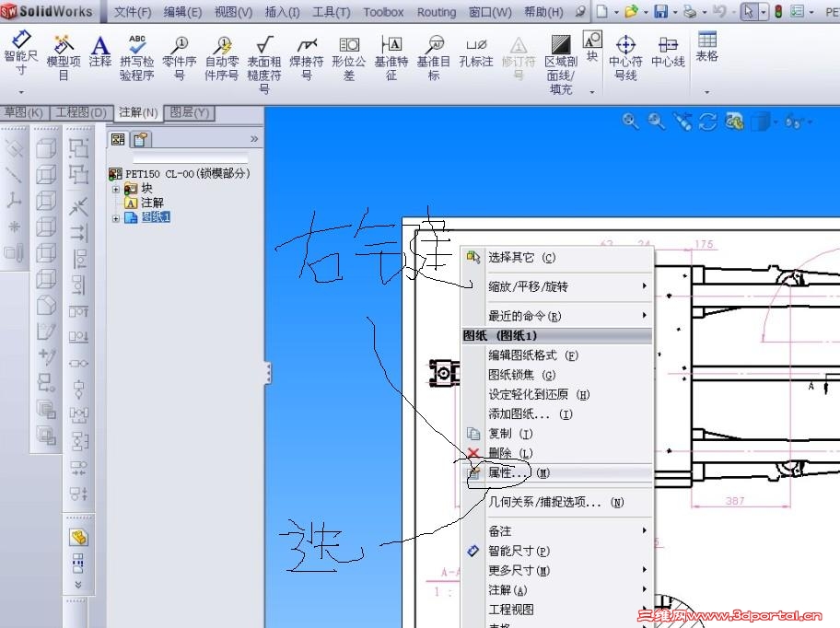Open dropdown arrow under 智能尺寸
Screen dimensions: 840x628
(x=21, y=92)
